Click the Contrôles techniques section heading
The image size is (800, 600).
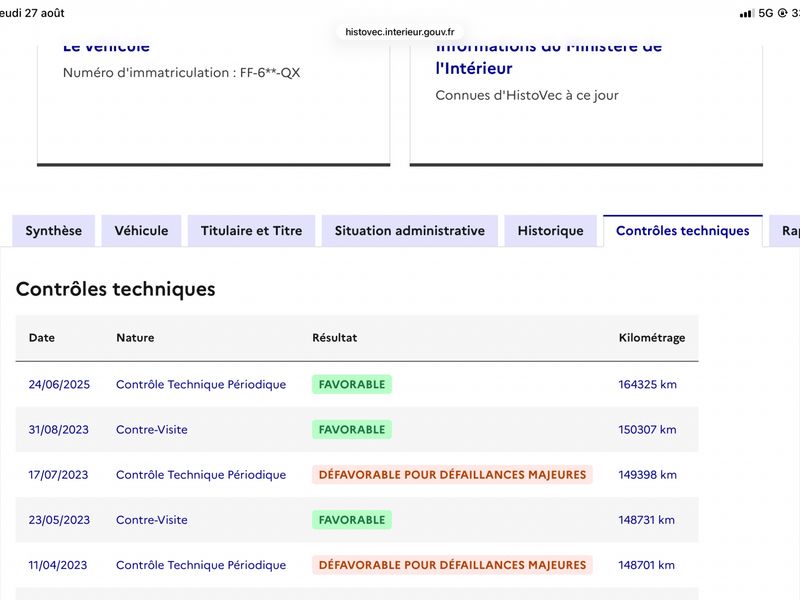[116, 289]
